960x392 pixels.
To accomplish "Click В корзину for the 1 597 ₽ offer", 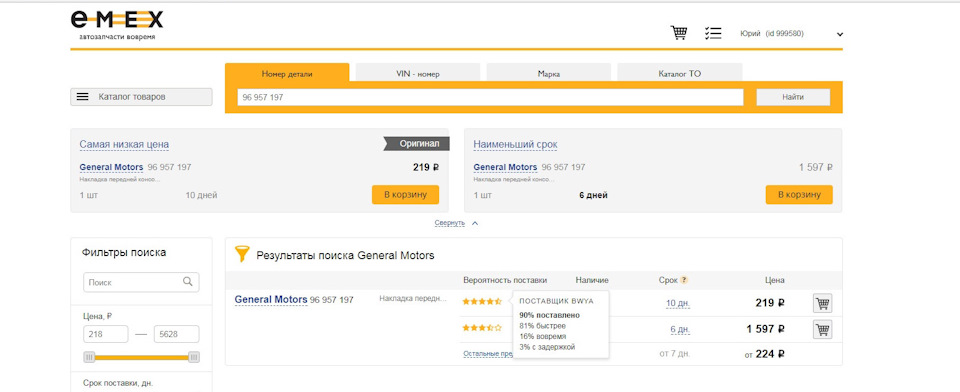I will (799, 195).
